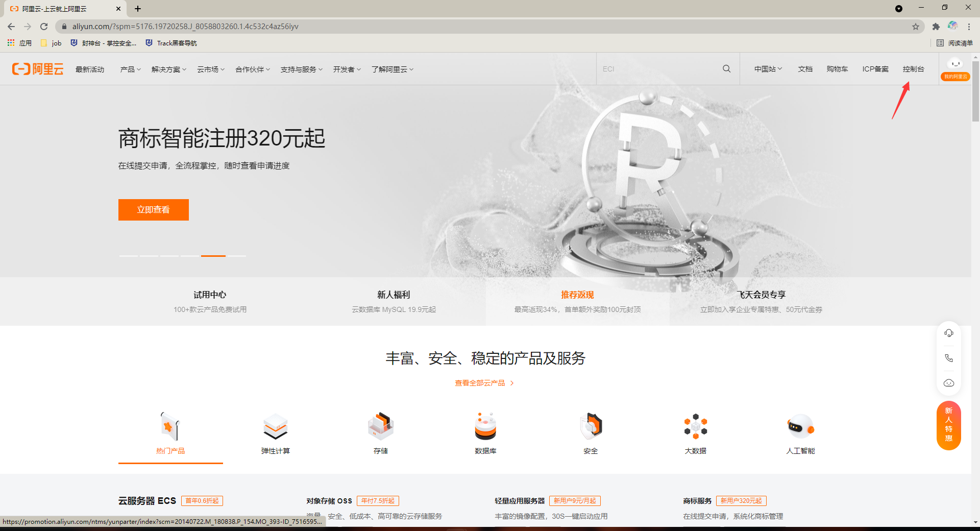Image resolution: width=980 pixels, height=531 pixels.
Task: Click the 首年0.6折起 promo tag
Action: (x=202, y=501)
